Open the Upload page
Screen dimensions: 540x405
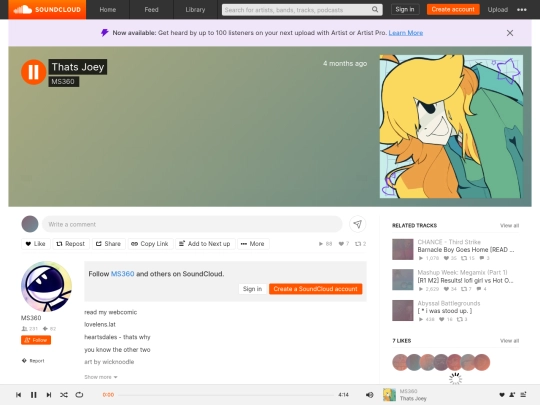(498, 10)
